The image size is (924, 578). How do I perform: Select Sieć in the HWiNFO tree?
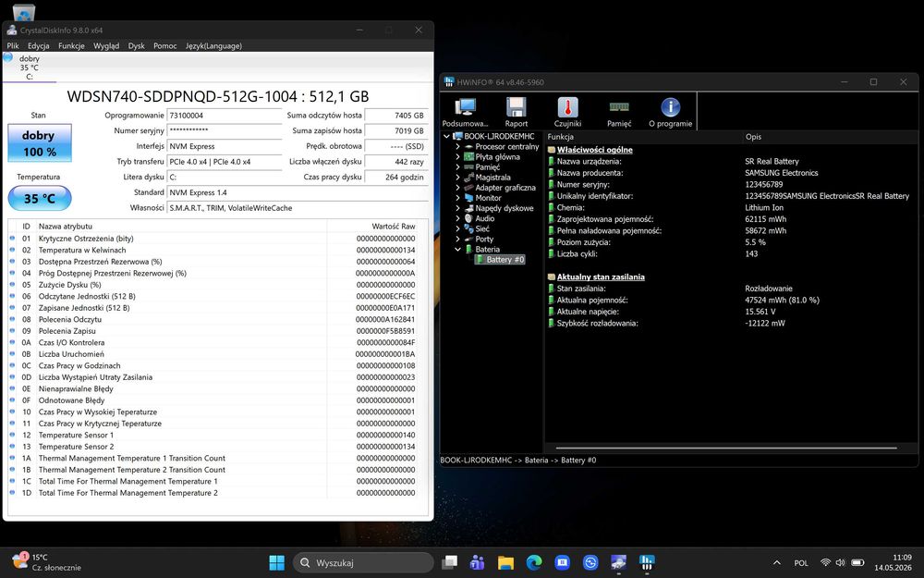pos(482,228)
